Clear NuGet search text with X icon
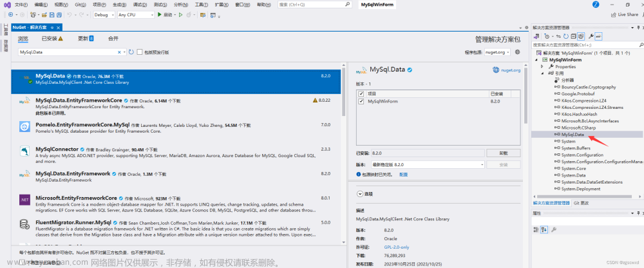 (120, 52)
